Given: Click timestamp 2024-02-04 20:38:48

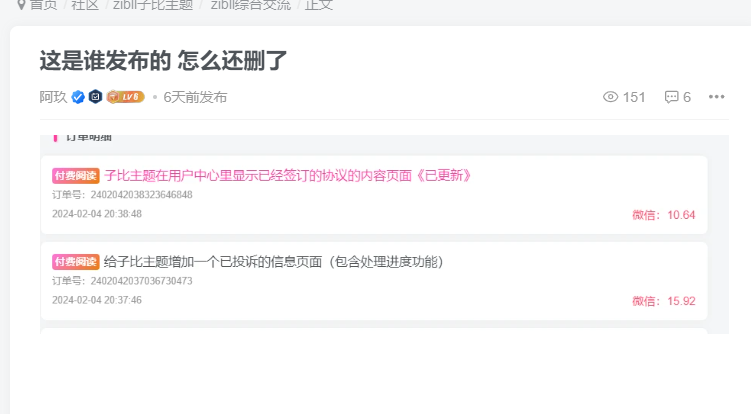Looking at the screenshot, I should 97,214.
